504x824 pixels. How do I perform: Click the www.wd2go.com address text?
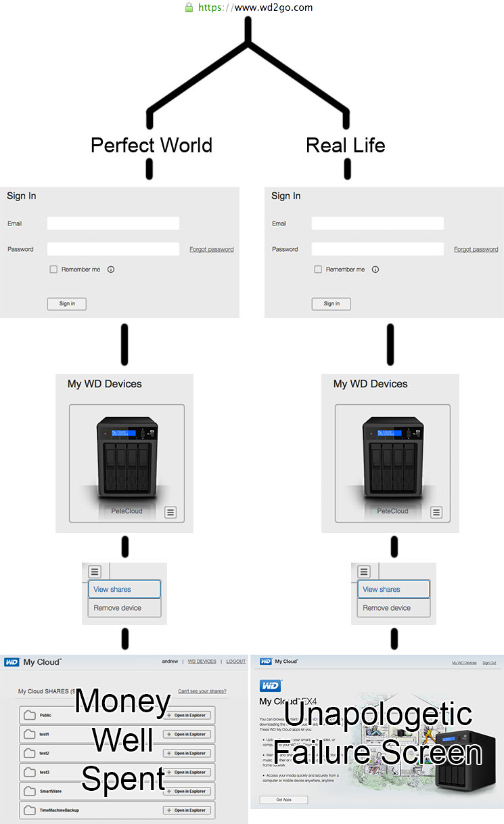pyautogui.click(x=273, y=8)
